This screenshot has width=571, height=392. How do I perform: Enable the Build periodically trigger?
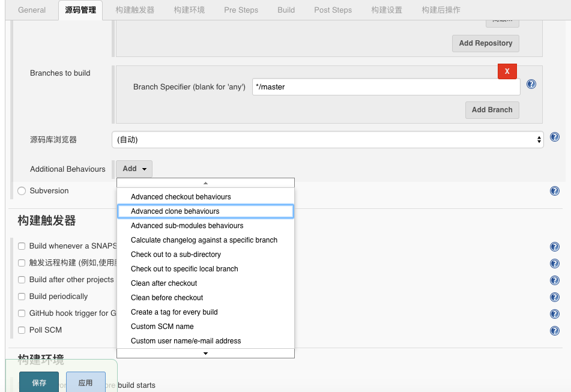point(21,297)
